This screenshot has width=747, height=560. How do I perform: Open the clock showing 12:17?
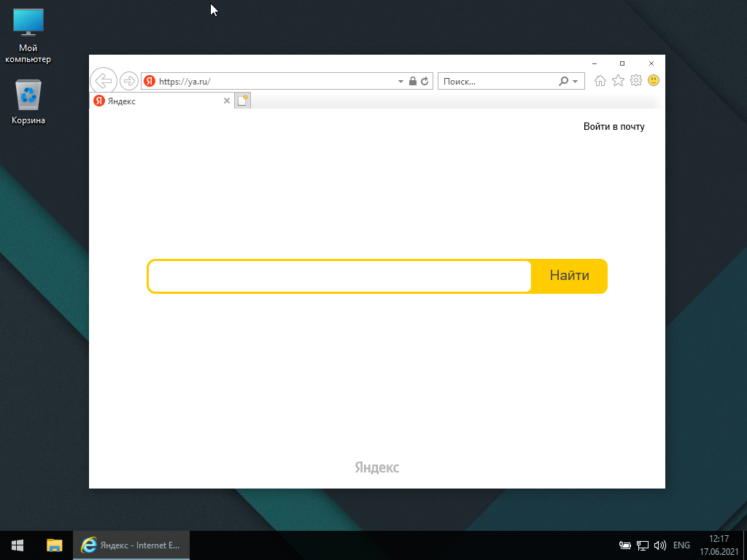coord(719,545)
